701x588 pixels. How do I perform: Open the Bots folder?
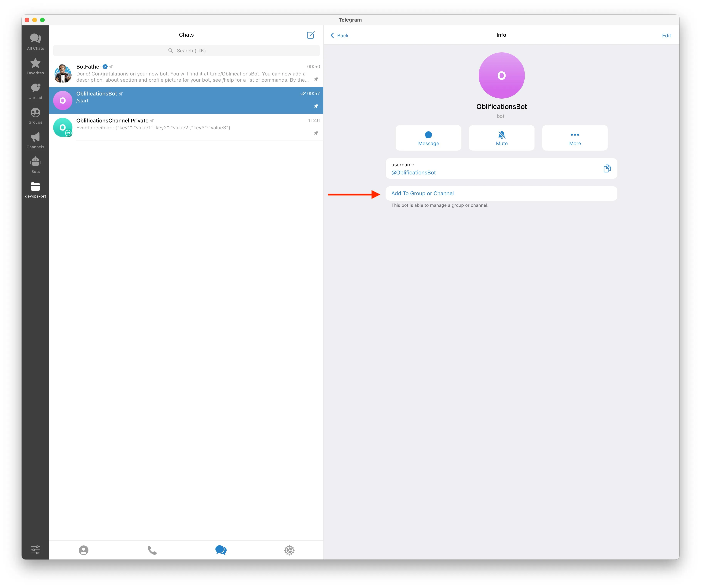click(35, 165)
